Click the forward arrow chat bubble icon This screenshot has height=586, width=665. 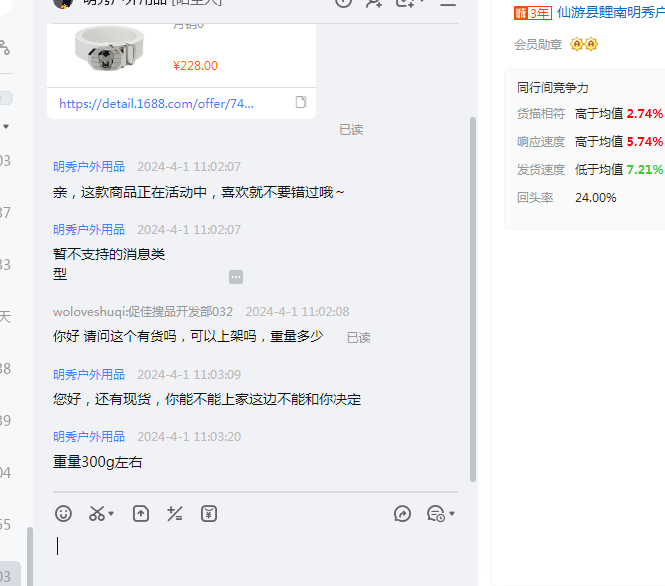(402, 513)
